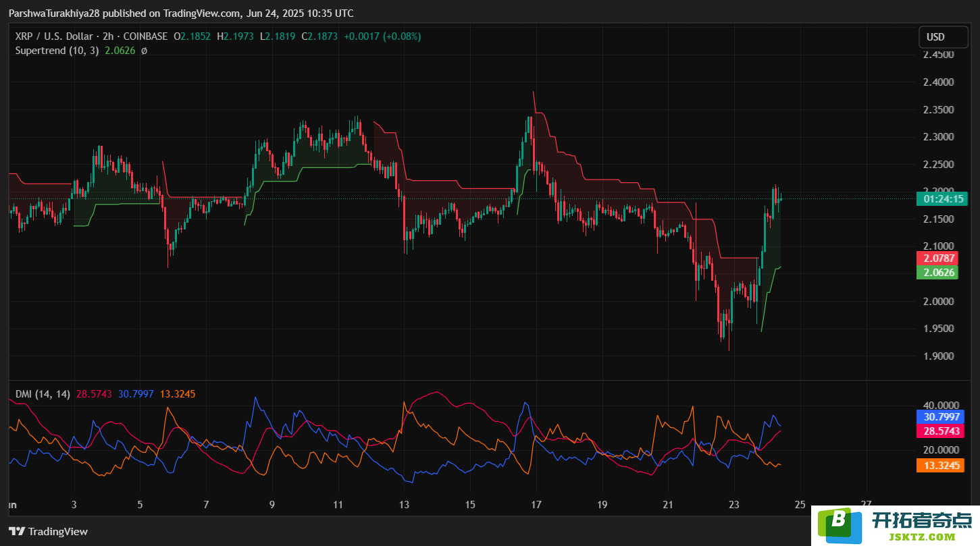Click the 1.9500 price axis label
This screenshot has width=980, height=546.
coord(939,329)
